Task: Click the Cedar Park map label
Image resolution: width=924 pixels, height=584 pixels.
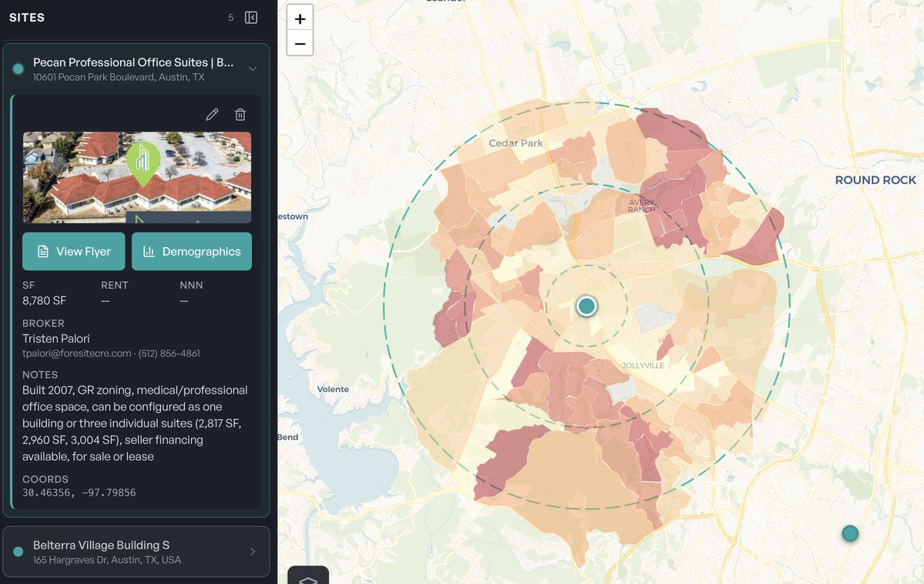Action: coord(516,143)
